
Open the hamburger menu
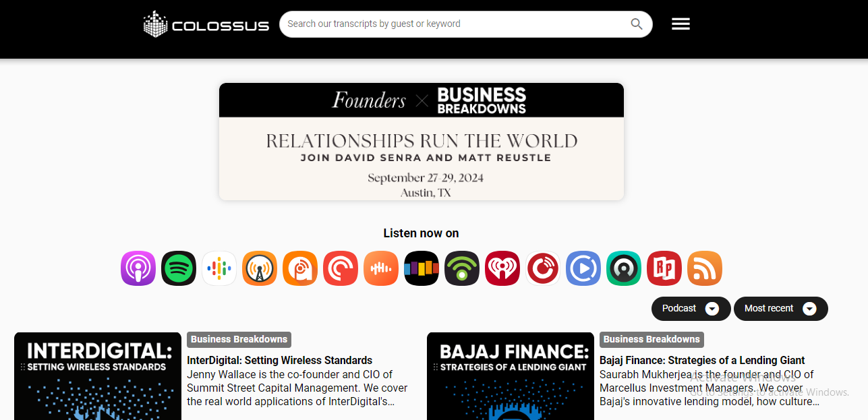tap(681, 24)
